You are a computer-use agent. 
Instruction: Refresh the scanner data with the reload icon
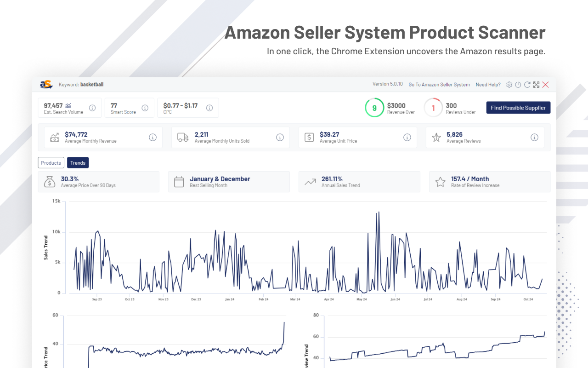(527, 85)
